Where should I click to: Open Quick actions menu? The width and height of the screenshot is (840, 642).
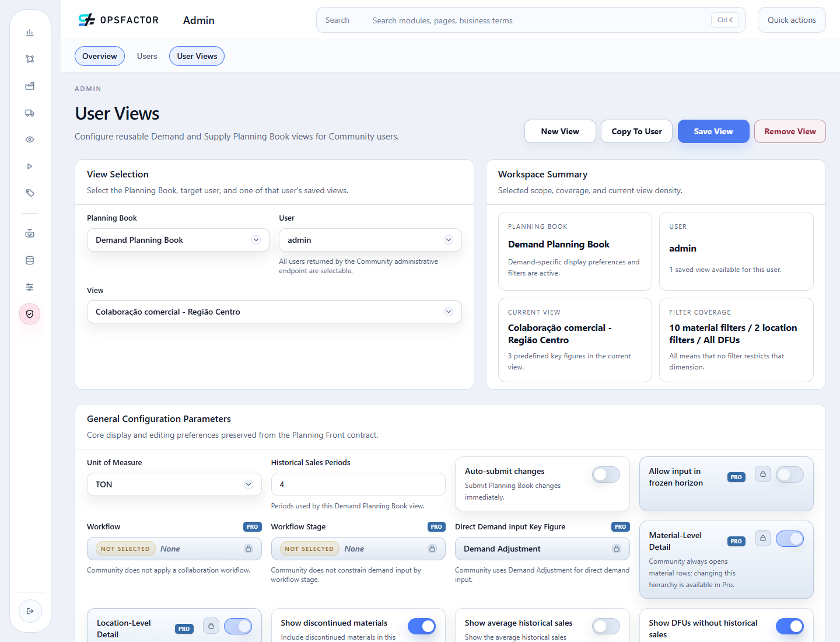(792, 20)
